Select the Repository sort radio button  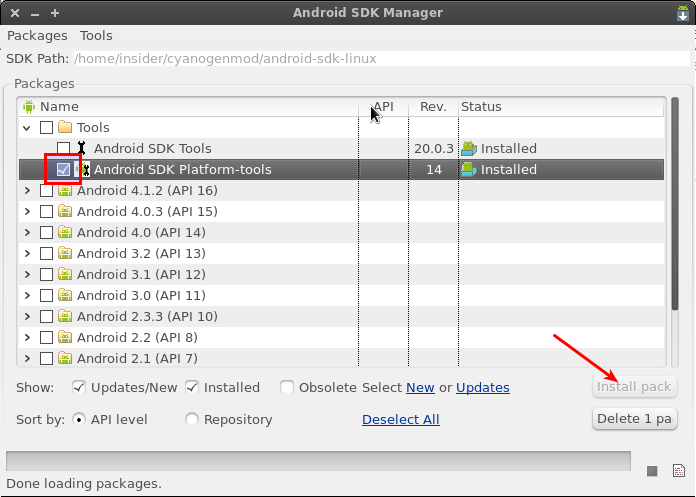click(x=192, y=419)
